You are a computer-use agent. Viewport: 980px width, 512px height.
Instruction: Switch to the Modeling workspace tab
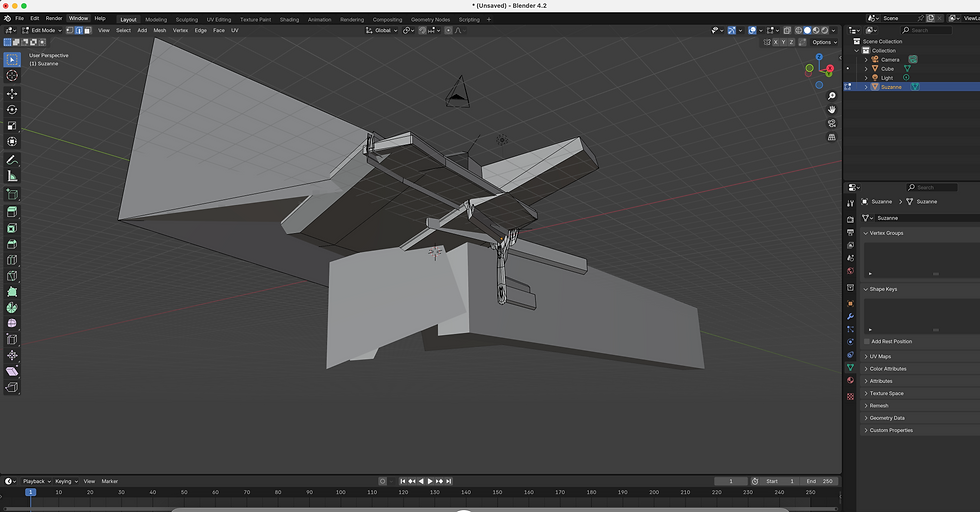click(156, 19)
